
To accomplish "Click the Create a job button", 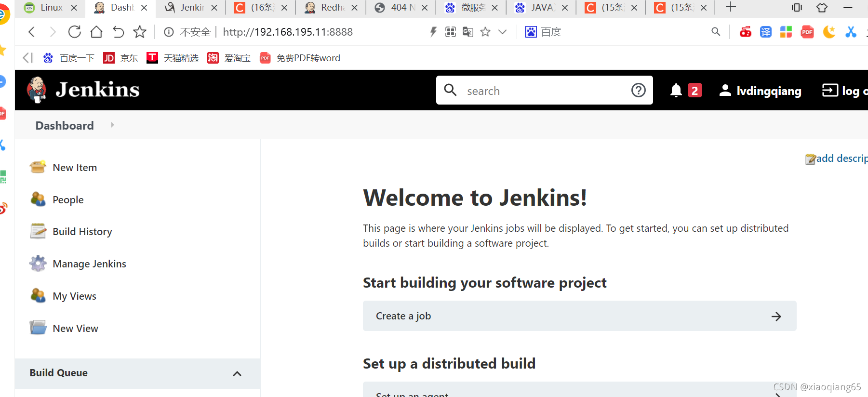I will [579, 316].
